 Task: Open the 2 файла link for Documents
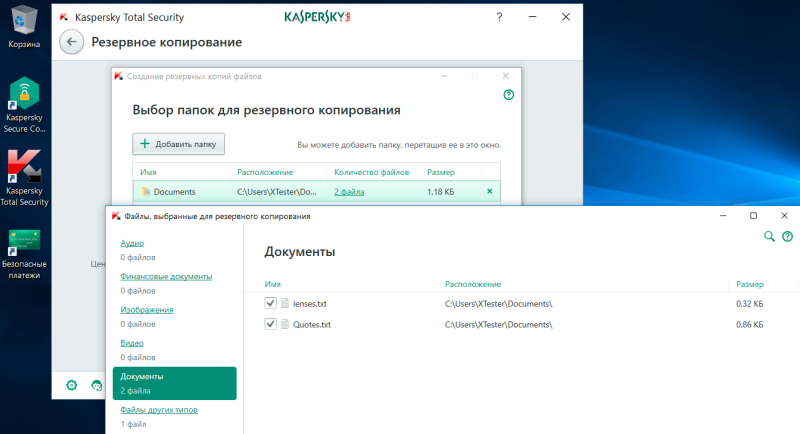coord(349,192)
